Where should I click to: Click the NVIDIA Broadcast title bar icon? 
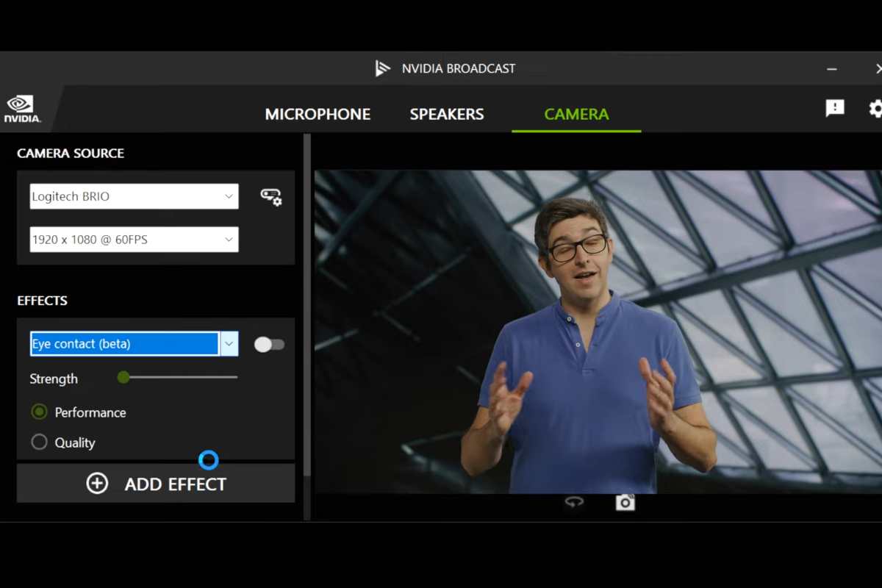(x=382, y=68)
